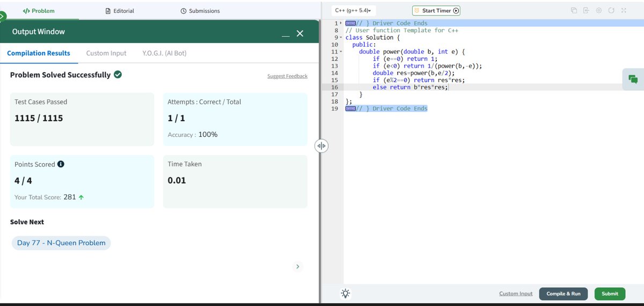This screenshot has height=306, width=644.
Task: Click the Time Taken value 0.01
Action: (177, 180)
